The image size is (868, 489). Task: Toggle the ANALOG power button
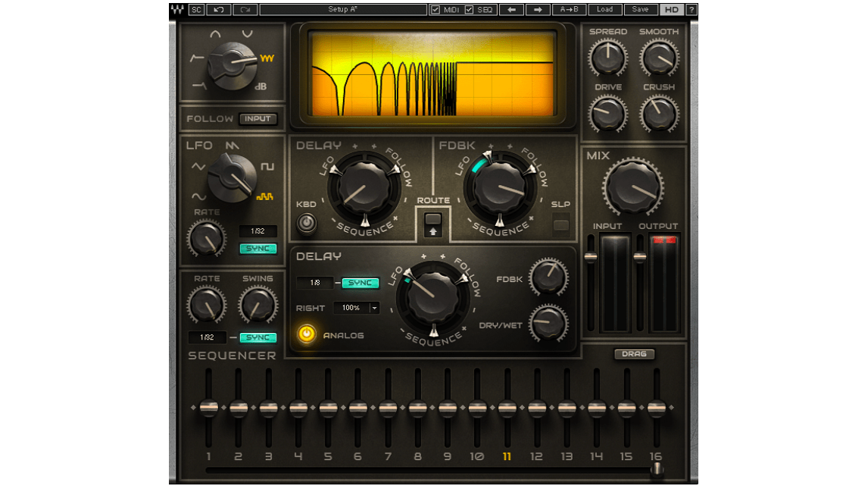(305, 332)
